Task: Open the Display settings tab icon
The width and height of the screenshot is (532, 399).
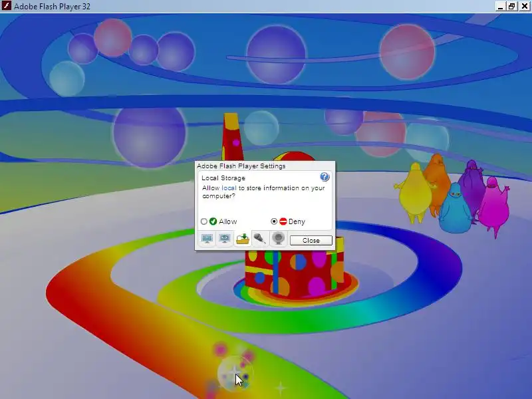Action: (x=207, y=239)
